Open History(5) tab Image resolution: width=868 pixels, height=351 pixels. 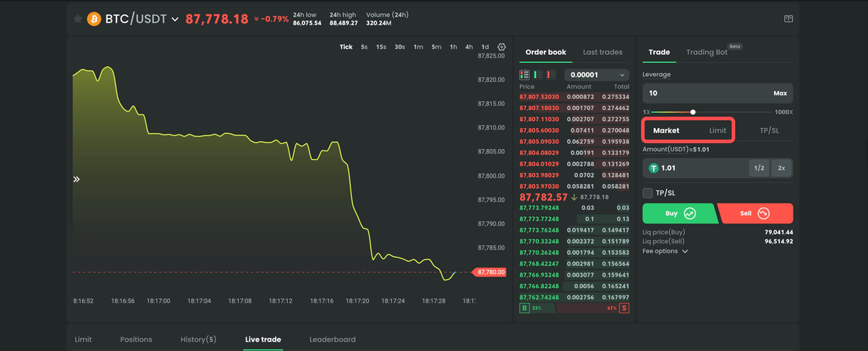pyautogui.click(x=198, y=339)
